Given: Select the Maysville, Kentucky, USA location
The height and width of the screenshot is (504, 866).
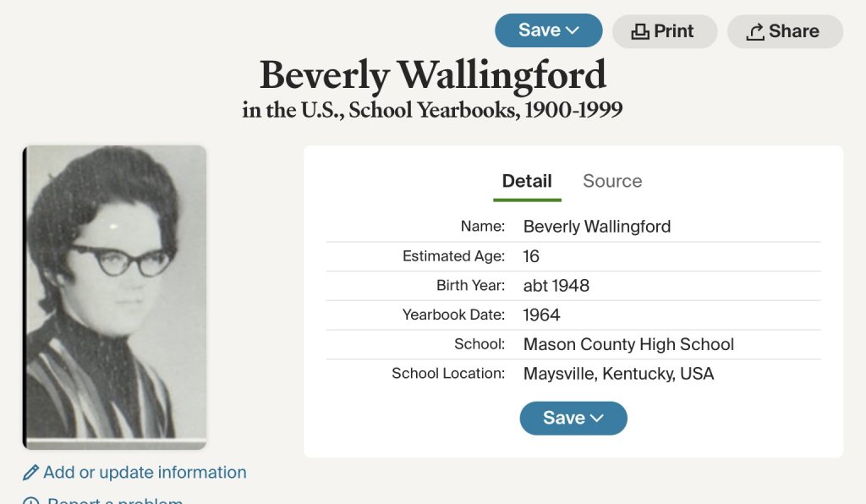Looking at the screenshot, I should click(618, 374).
